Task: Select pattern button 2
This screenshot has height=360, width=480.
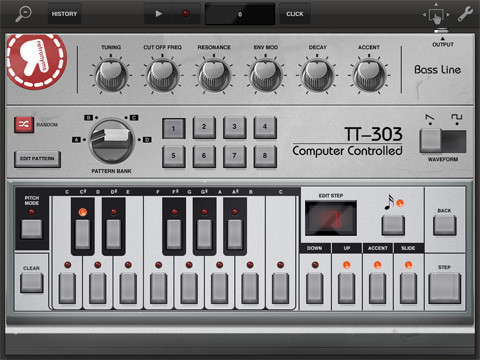Action: point(204,127)
